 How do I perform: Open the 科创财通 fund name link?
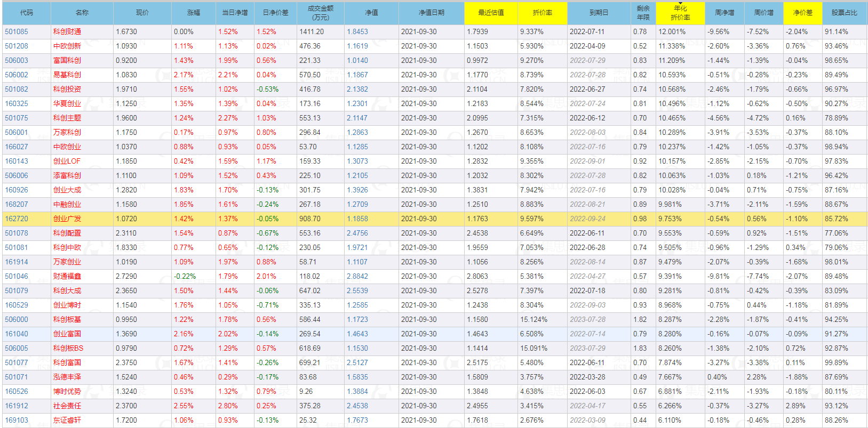[67, 32]
